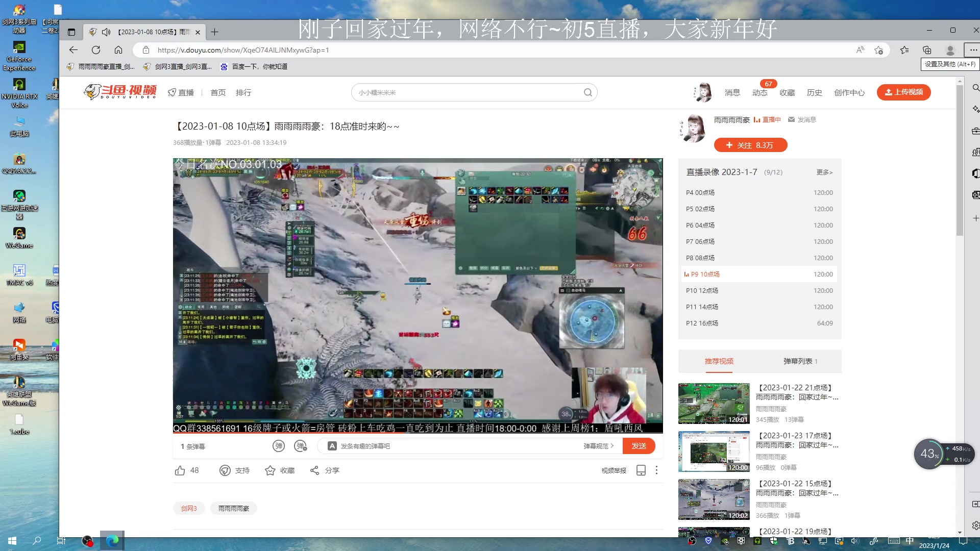The width and height of the screenshot is (980, 551).
Task: Select episode P12 16点场
Action: (x=759, y=323)
